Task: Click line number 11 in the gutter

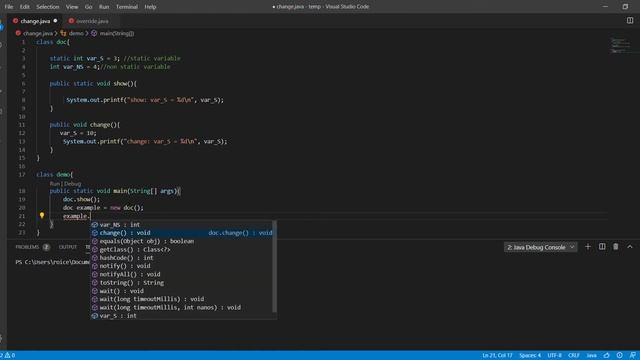Action: tap(22, 125)
